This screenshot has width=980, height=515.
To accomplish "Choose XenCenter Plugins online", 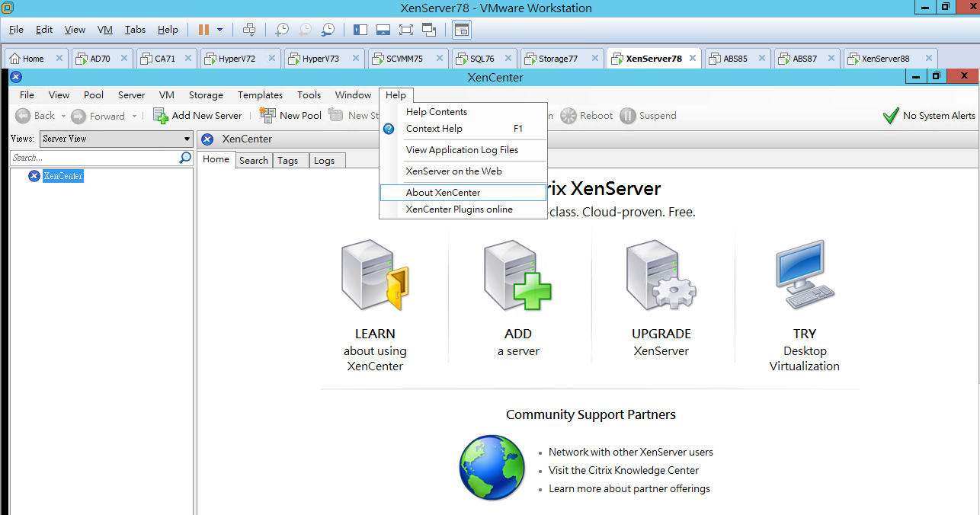I will coord(463,210).
